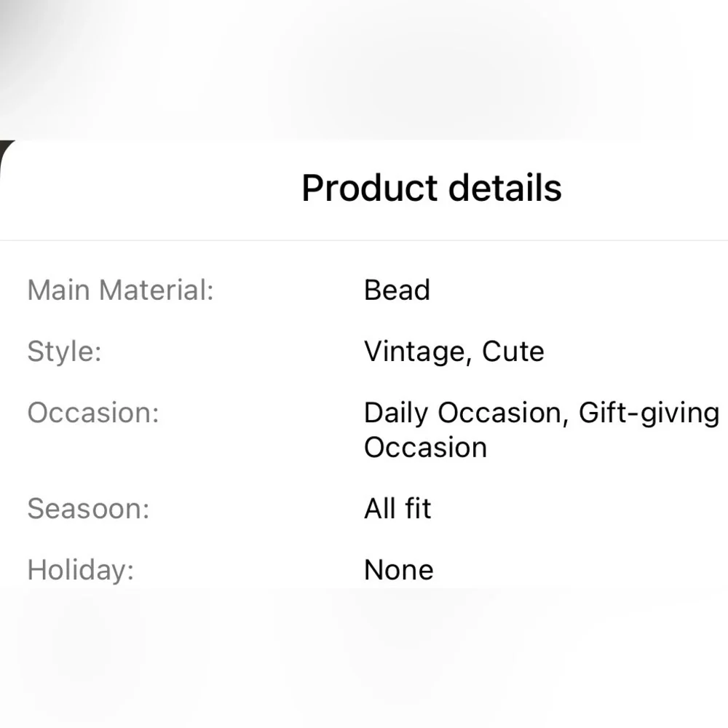Select the Style label

click(65, 352)
